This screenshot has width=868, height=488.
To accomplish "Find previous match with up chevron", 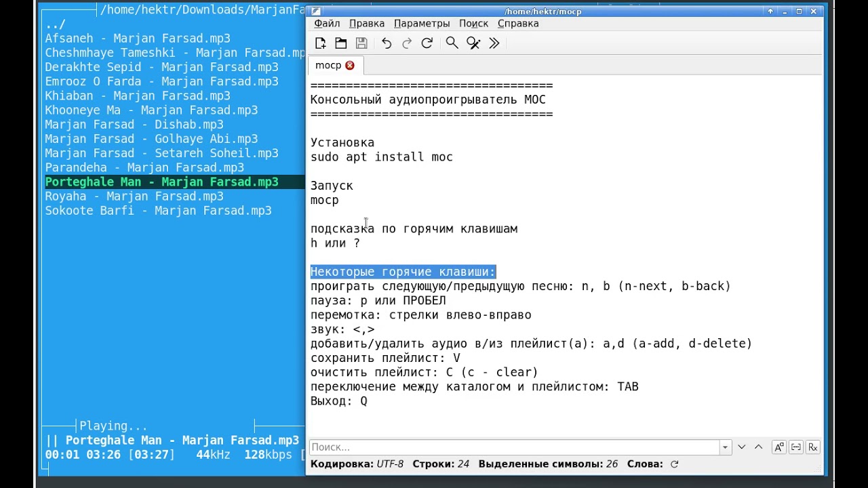I will click(759, 447).
